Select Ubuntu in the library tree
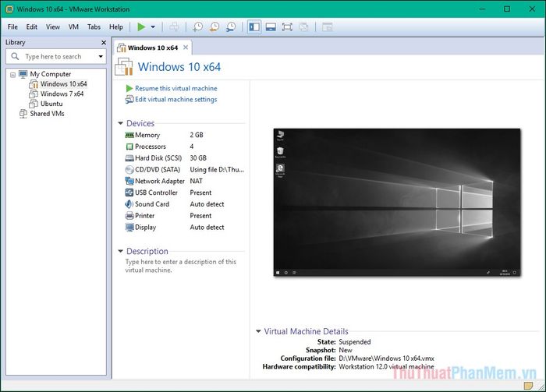The height and width of the screenshot is (392, 546). coord(51,104)
